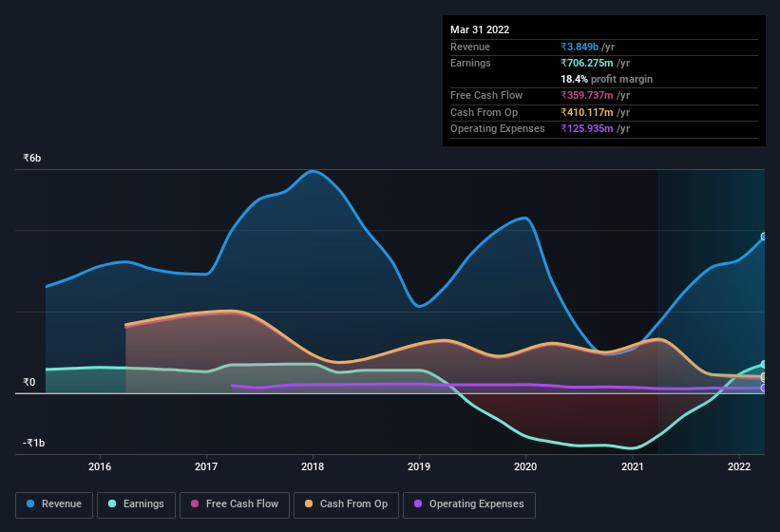Click the ₹410.117m cash from op value

pyautogui.click(x=587, y=112)
